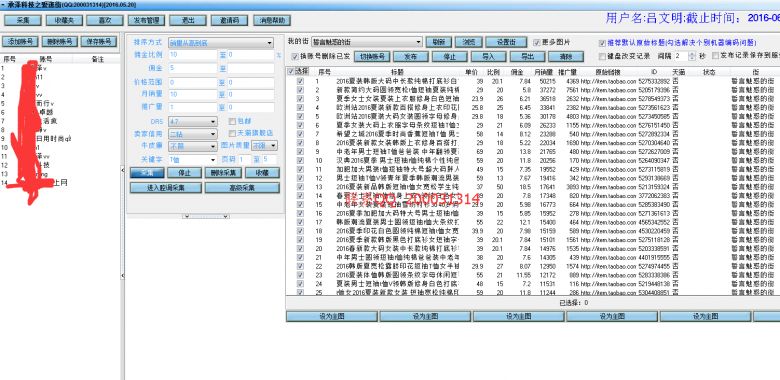Select the monthly sales cell 50215
Viewport: 780px width, 380px height.
pyautogui.click(x=547, y=81)
